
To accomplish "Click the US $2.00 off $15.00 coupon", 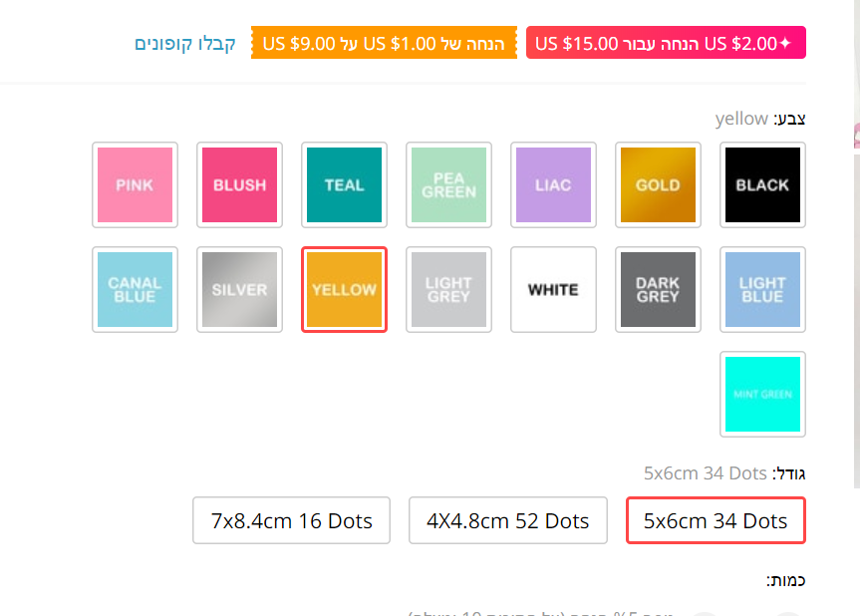I will click(x=665, y=44).
